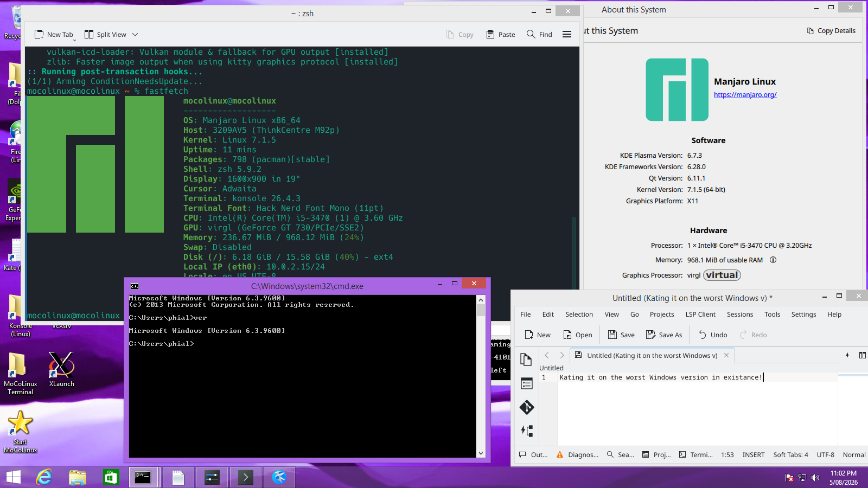This screenshot has width=868, height=488.
Task: Click the split view icon in Kate
Action: (862, 355)
